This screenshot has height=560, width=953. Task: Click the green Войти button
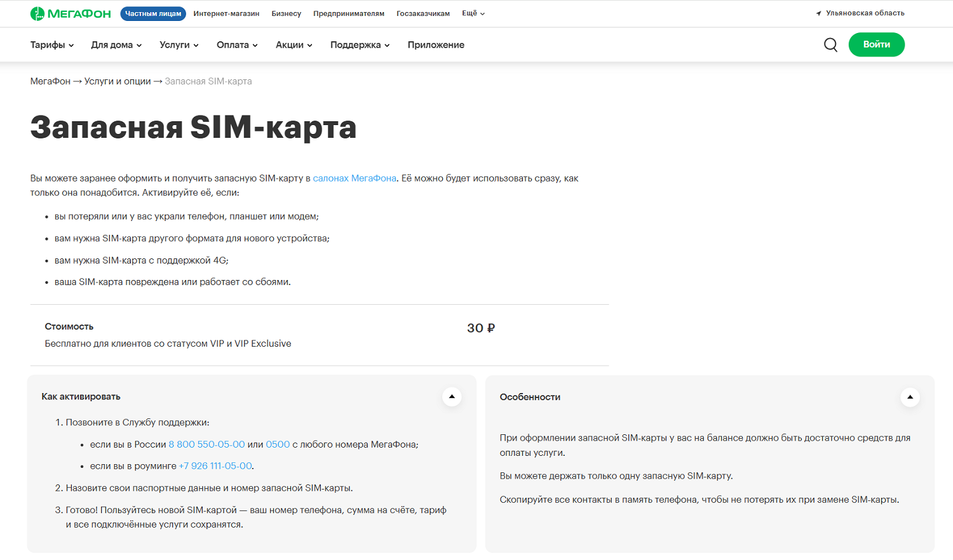point(877,44)
